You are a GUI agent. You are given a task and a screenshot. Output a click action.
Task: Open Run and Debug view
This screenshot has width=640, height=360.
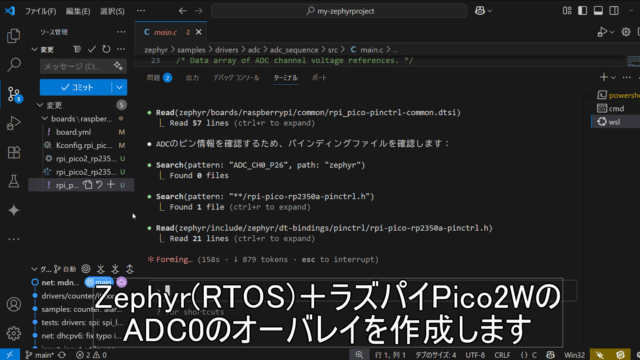pos(13,123)
